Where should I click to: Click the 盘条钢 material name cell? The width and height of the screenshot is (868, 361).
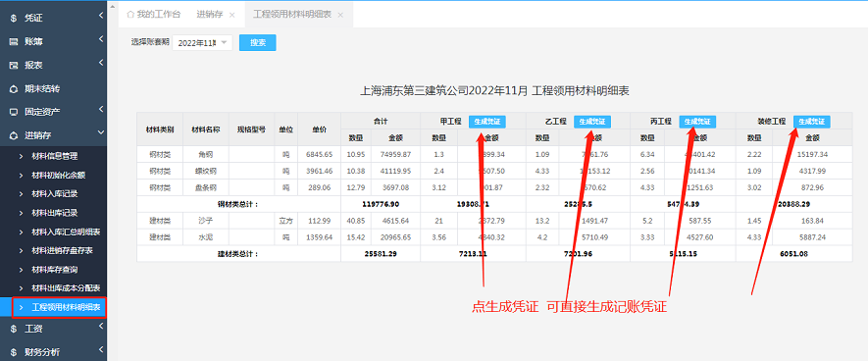click(x=206, y=187)
